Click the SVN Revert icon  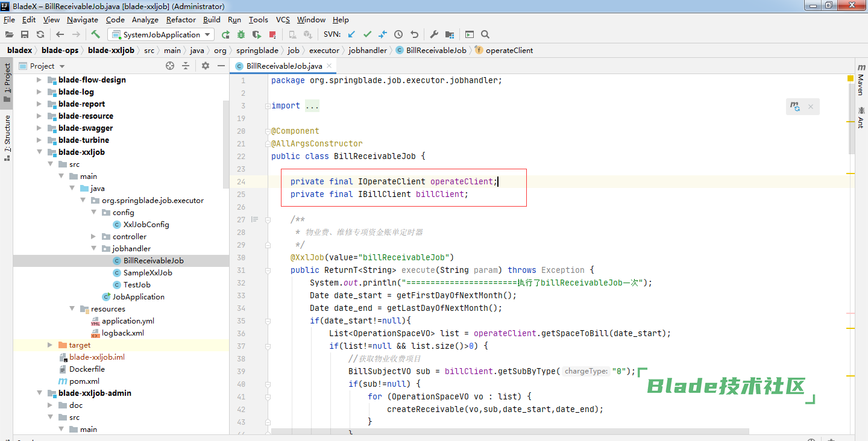pos(414,34)
